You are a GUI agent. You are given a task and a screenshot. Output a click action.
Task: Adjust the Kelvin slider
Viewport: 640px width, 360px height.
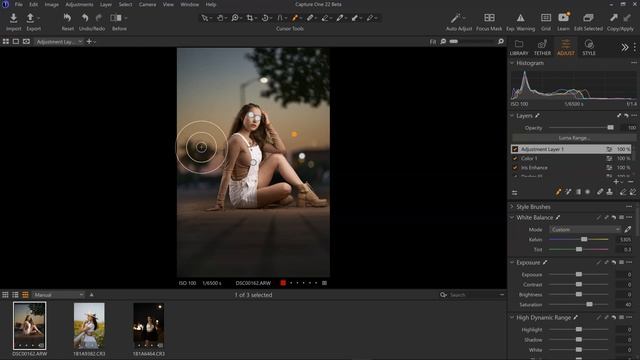584,240
